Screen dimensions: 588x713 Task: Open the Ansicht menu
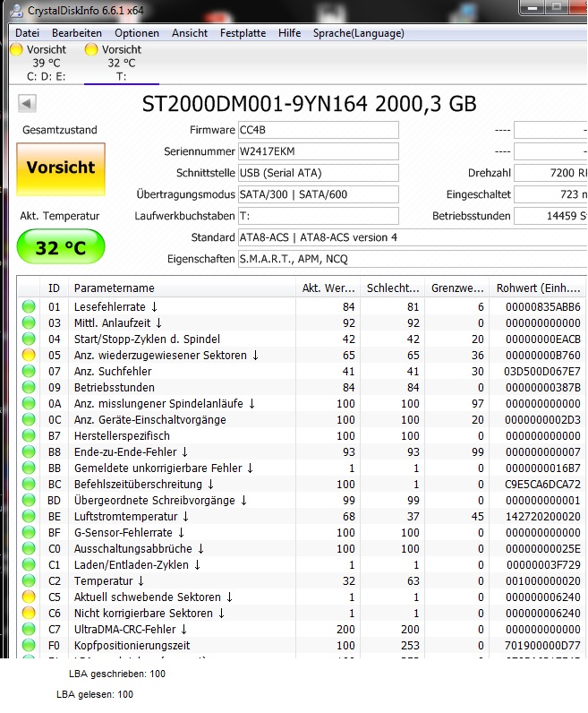[x=190, y=33]
